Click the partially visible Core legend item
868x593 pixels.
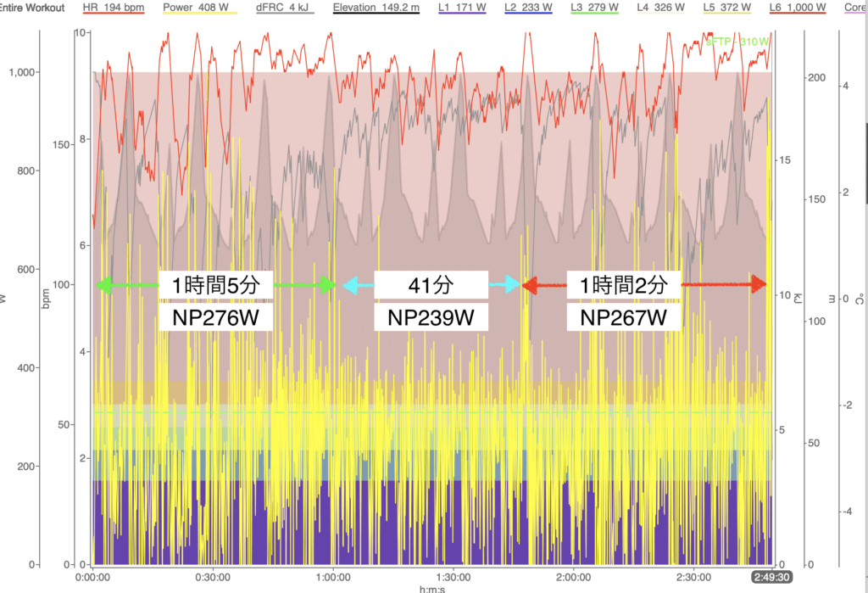tap(855, 8)
